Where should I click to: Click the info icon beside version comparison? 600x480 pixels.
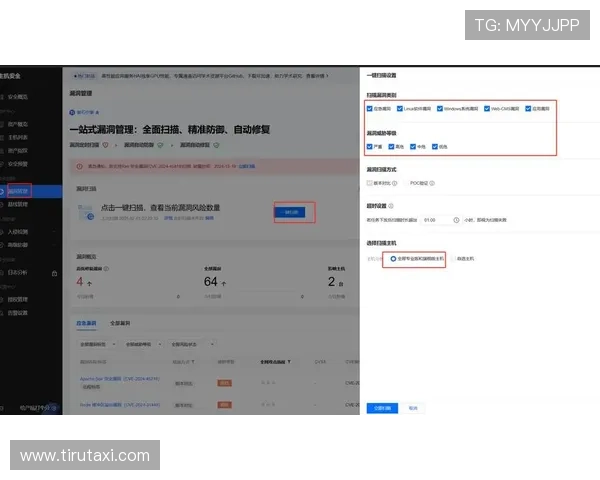click(x=395, y=183)
